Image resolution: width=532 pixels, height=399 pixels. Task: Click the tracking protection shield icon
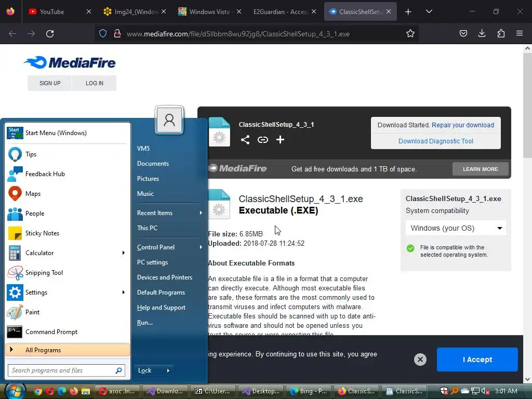coord(103,34)
